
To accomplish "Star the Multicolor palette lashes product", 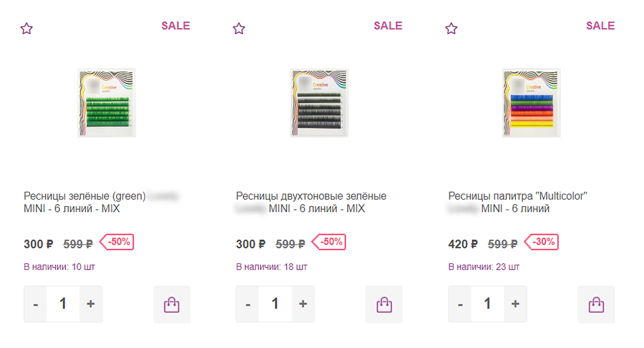I will (x=451, y=29).
